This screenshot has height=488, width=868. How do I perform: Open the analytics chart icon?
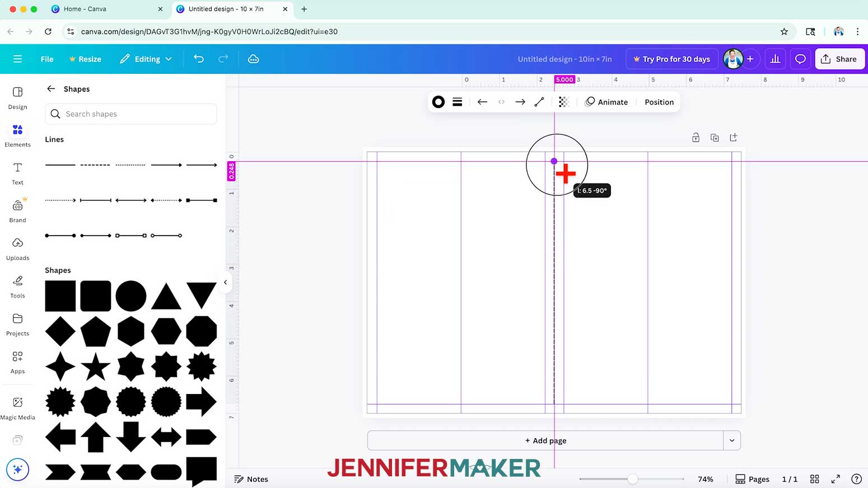point(775,59)
